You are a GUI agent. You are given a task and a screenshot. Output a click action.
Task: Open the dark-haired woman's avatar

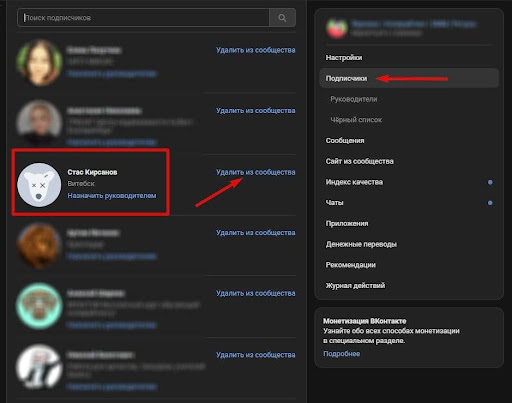coord(39,63)
